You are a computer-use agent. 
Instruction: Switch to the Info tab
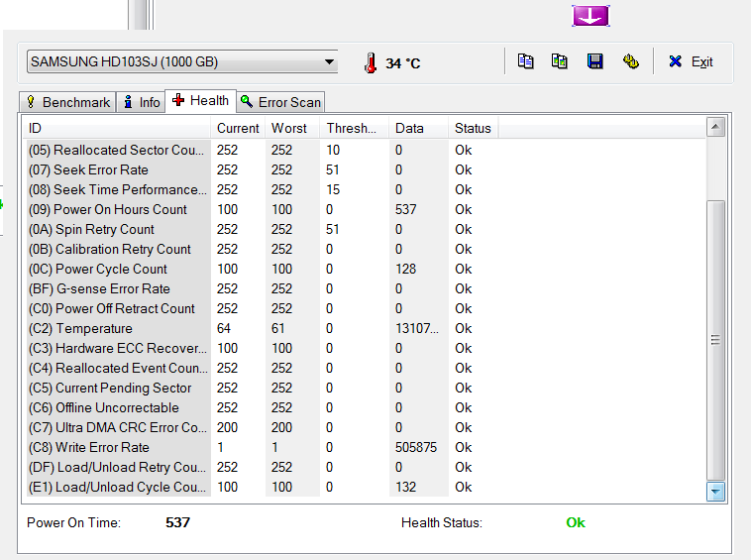(x=142, y=102)
